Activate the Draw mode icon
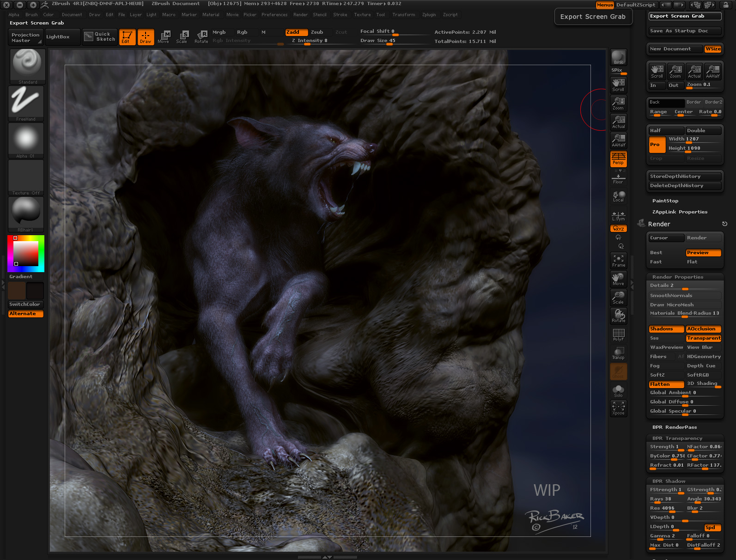This screenshot has width=736, height=560. [146, 37]
